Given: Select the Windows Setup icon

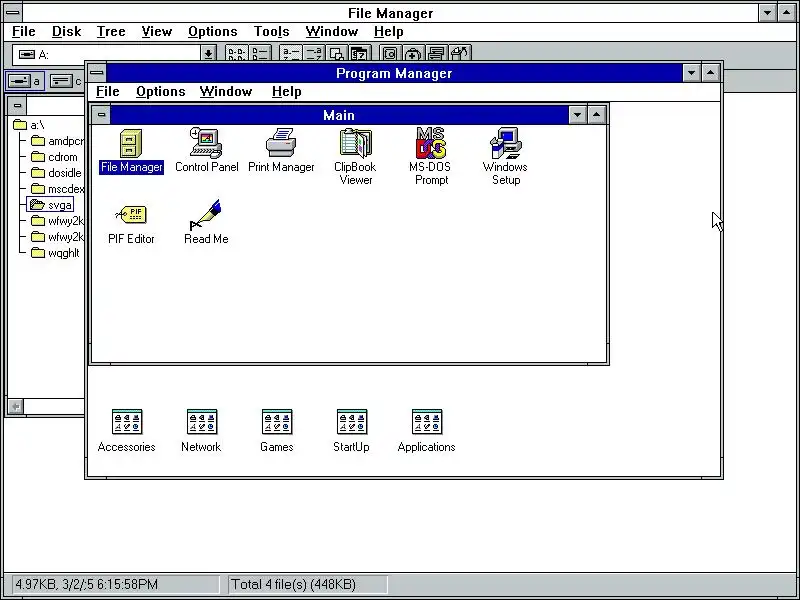Looking at the screenshot, I should (506, 156).
